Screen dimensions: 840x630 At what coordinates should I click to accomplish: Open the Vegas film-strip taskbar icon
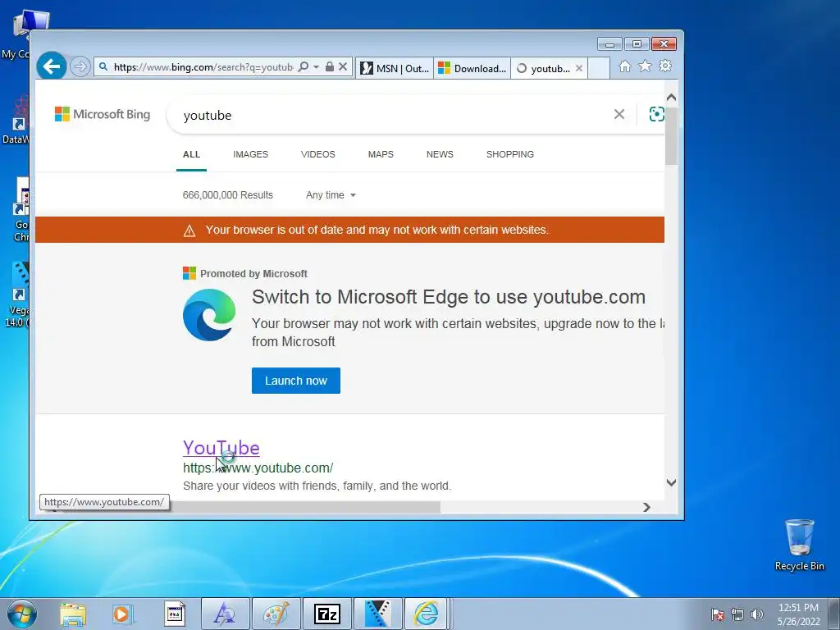[377, 614]
